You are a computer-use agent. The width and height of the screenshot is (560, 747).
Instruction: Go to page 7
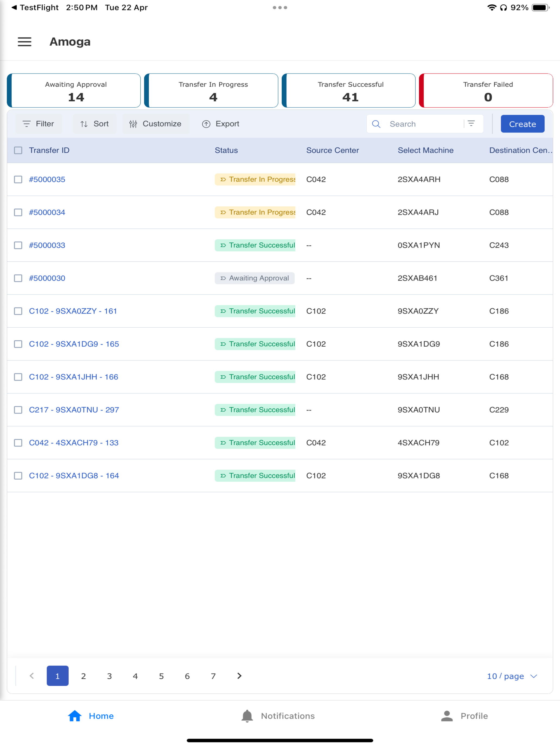[x=213, y=676]
